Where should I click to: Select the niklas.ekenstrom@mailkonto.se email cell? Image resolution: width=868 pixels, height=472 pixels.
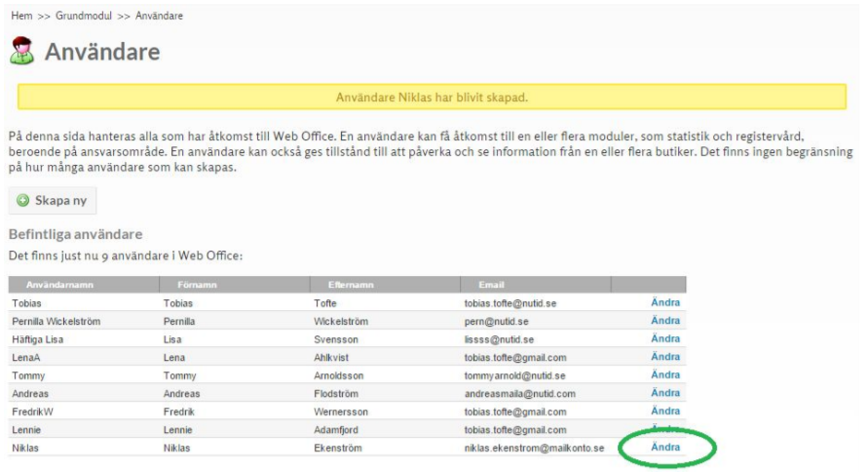pyautogui.click(x=534, y=448)
